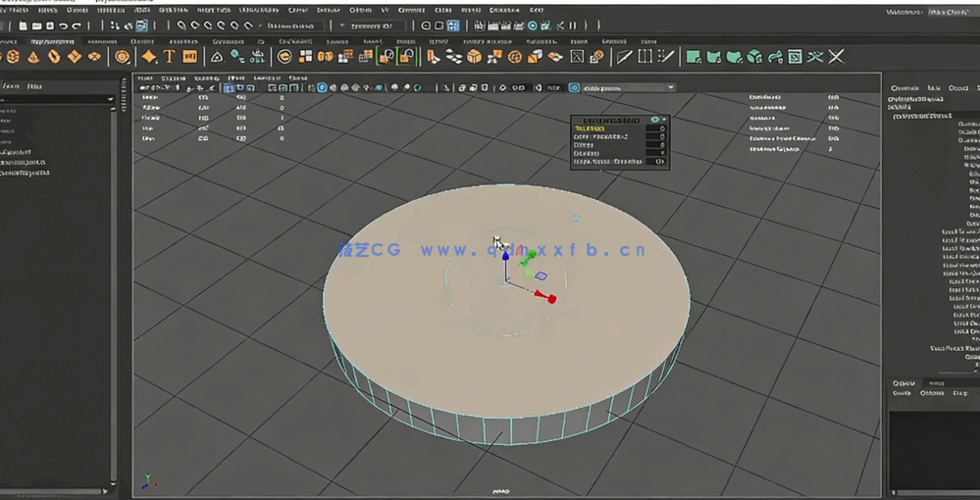Click the green planar UV mapping icon

click(x=693, y=57)
